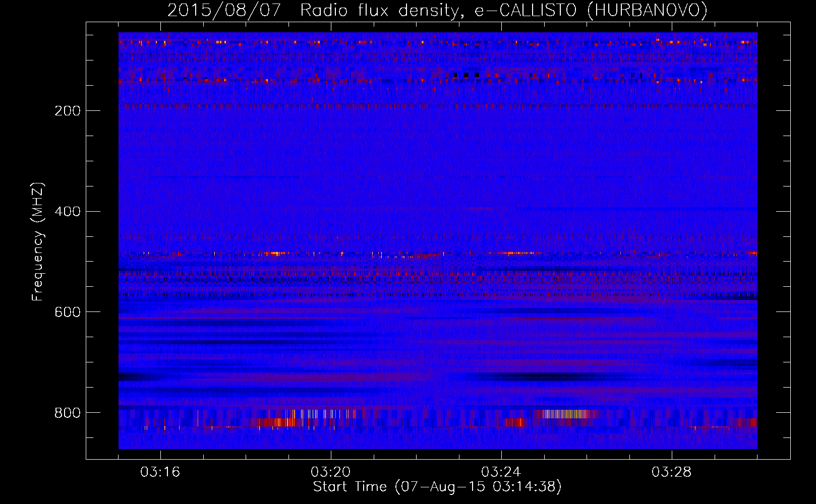This screenshot has height=504, width=816.
Task: Click the Frequency (MHZ) axis title
Action: pos(38,242)
